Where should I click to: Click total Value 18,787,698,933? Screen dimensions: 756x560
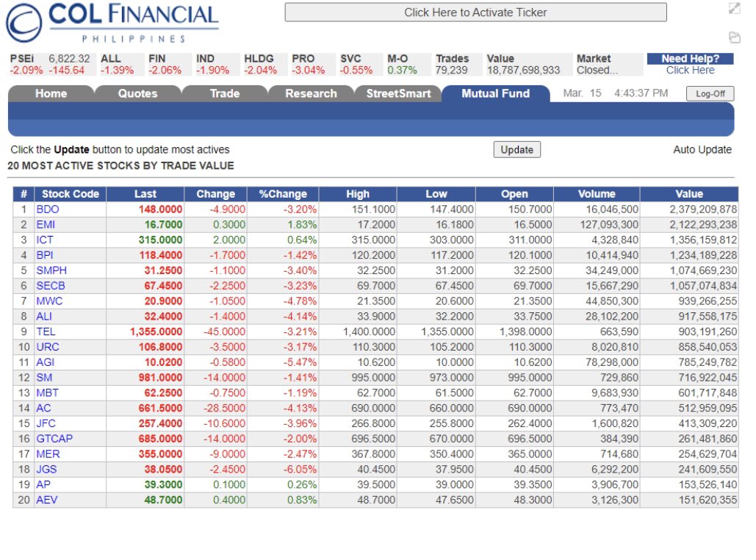click(524, 71)
